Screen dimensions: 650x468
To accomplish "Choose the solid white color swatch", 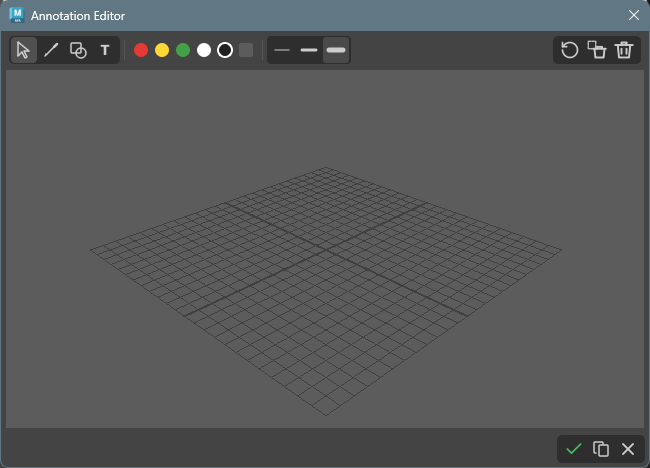I will coord(204,50).
